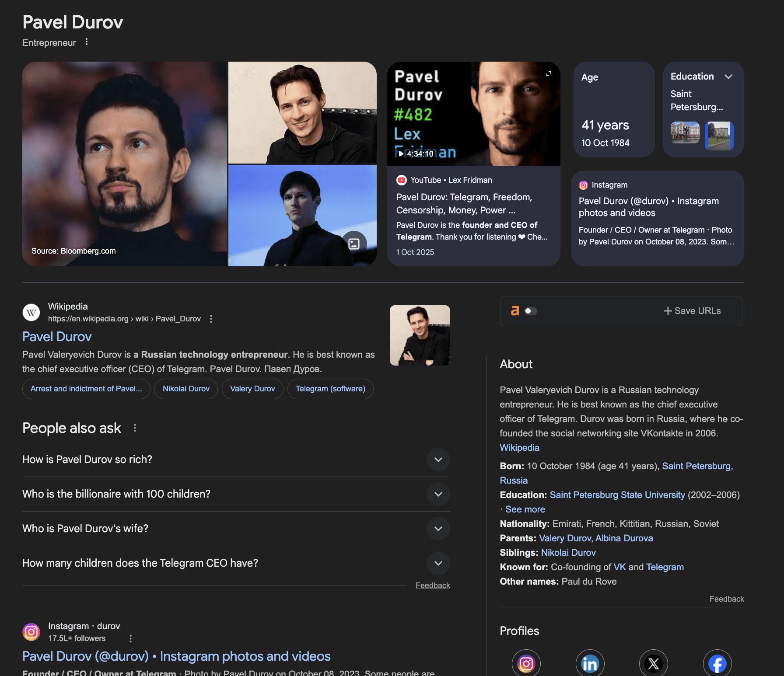Open the Nikolai Durov sibling link in About

[x=568, y=553]
